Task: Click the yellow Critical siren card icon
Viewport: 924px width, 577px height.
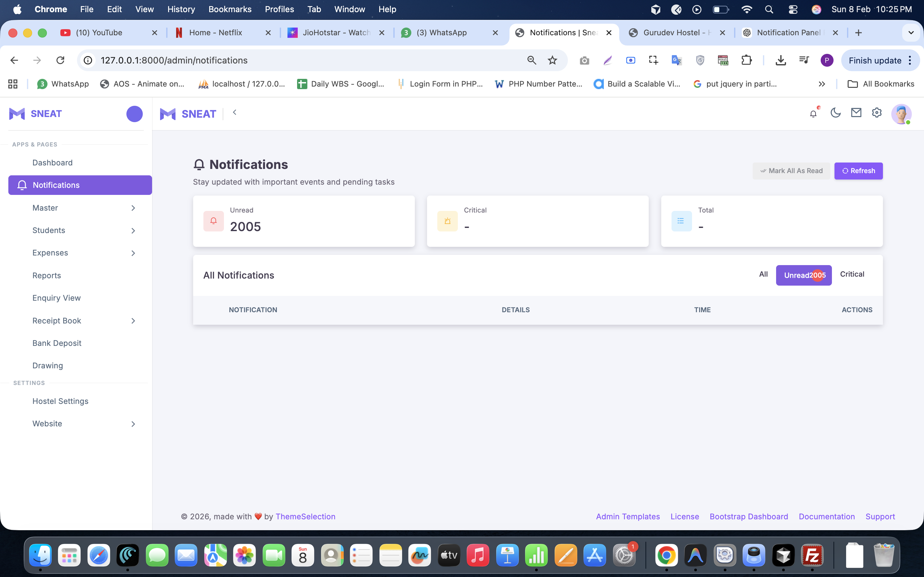Action: 448,221
